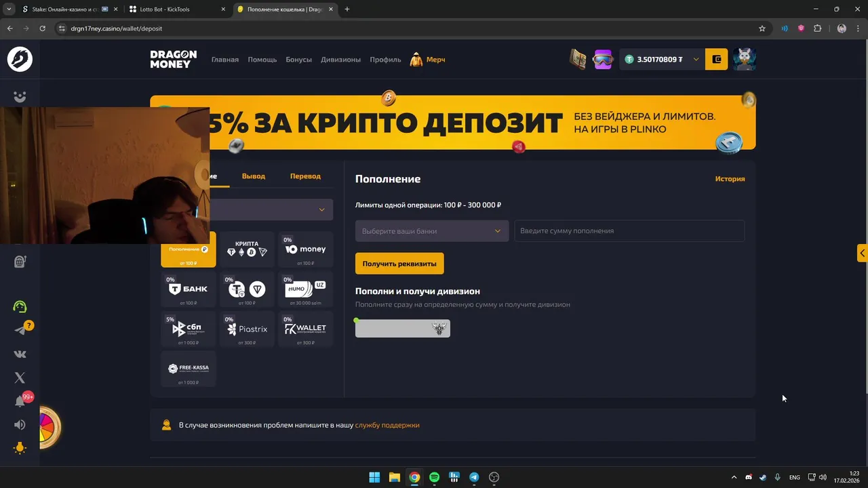
Task: Open the Выберите ваши банки dropdown
Action: click(432, 231)
